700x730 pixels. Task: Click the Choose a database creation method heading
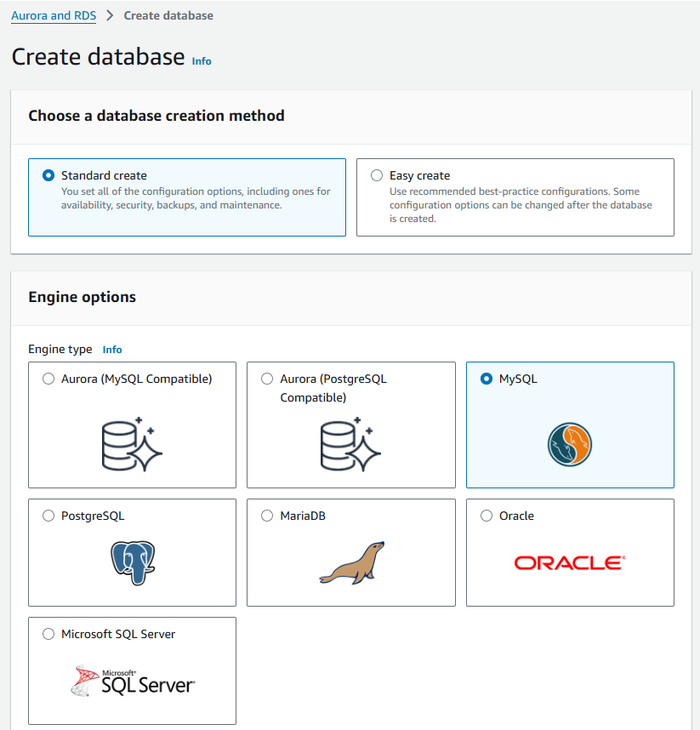coord(157,116)
